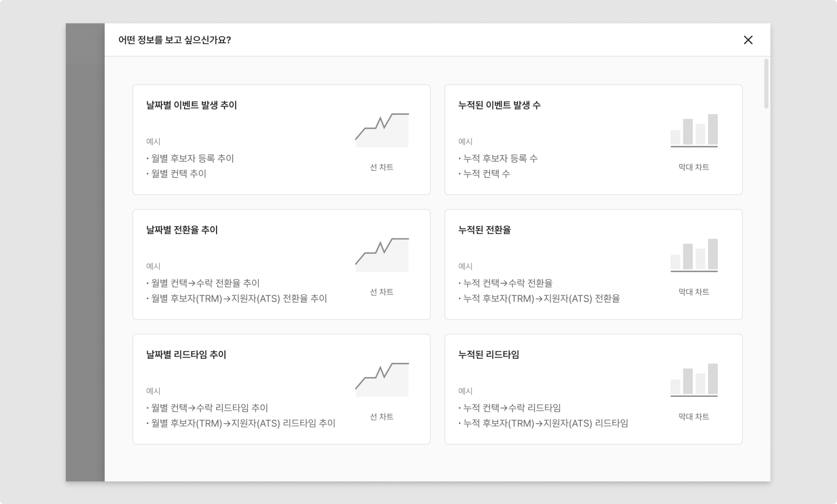Click 월별 컨택→수락 전환율 추이 example

(x=205, y=283)
